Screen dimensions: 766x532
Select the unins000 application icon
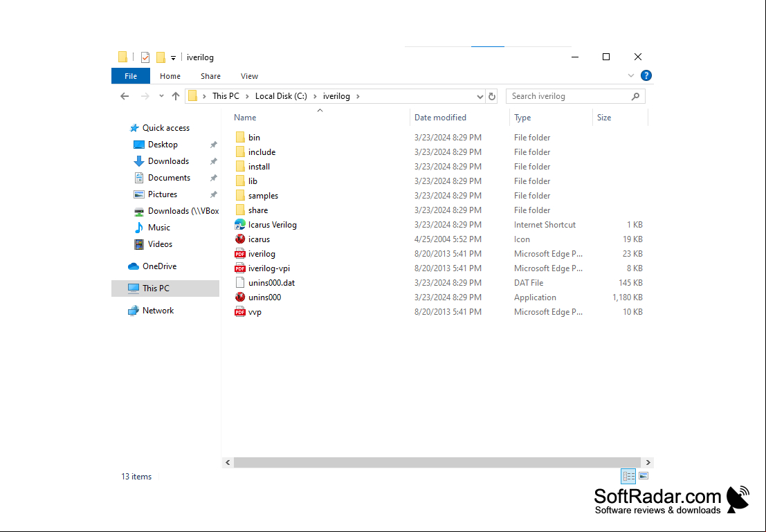[240, 297]
